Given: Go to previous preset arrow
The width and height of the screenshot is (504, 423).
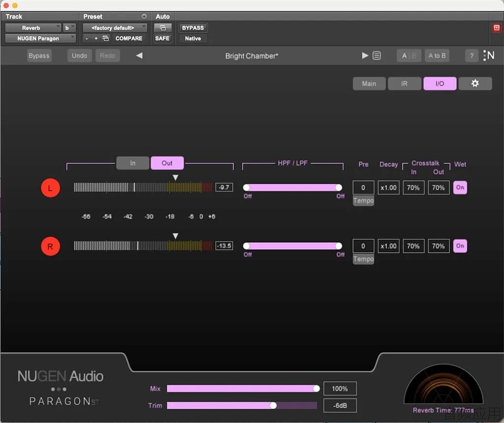Looking at the screenshot, I should 139,56.
